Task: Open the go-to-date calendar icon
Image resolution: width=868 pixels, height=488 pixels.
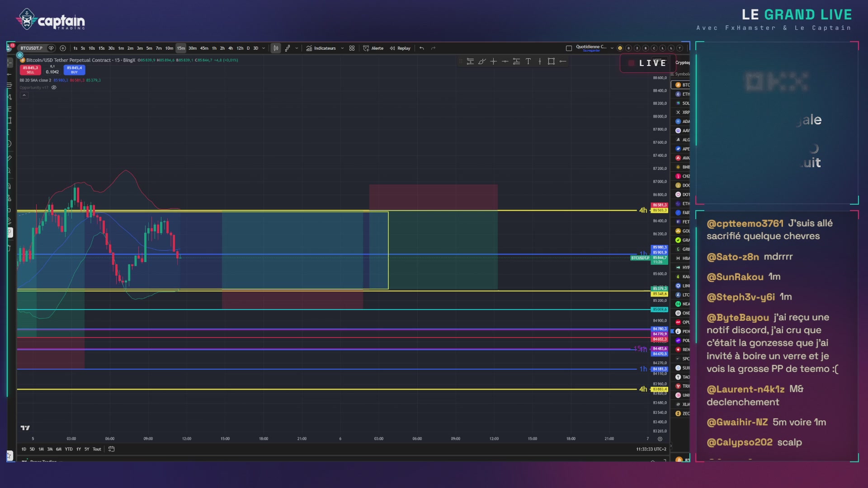Action: point(111,449)
